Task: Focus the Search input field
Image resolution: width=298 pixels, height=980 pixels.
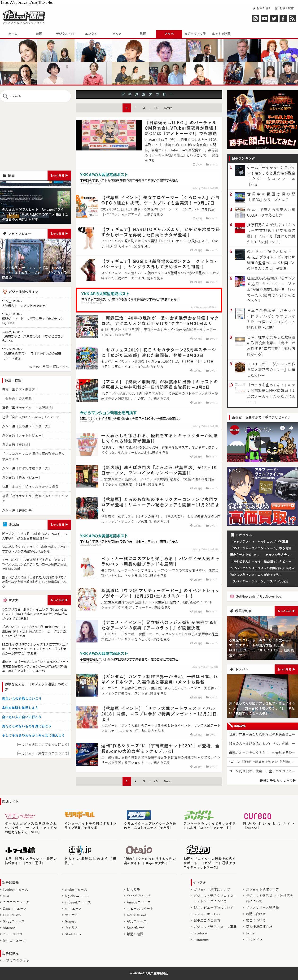Action: [35, 96]
